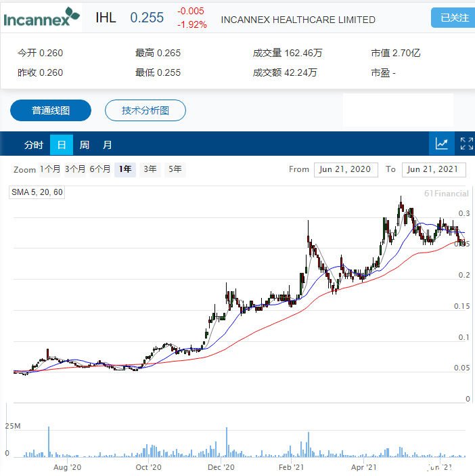The height and width of the screenshot is (476, 475).
Task: Zoom chart to 1个月
Action: (x=50, y=169)
